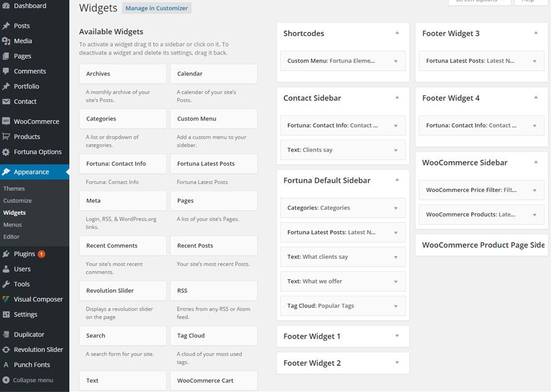Collapse the Contact Sidebar panel
551x392 pixels.
tap(397, 98)
